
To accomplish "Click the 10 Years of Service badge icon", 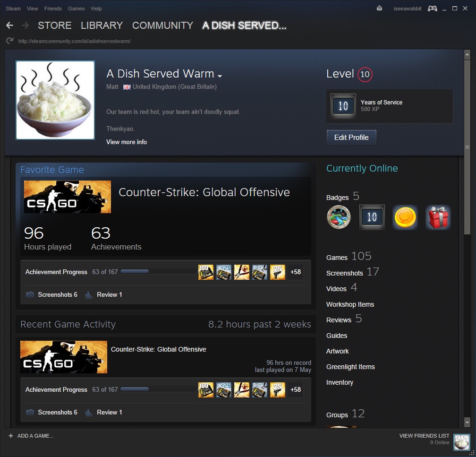I will (343, 106).
